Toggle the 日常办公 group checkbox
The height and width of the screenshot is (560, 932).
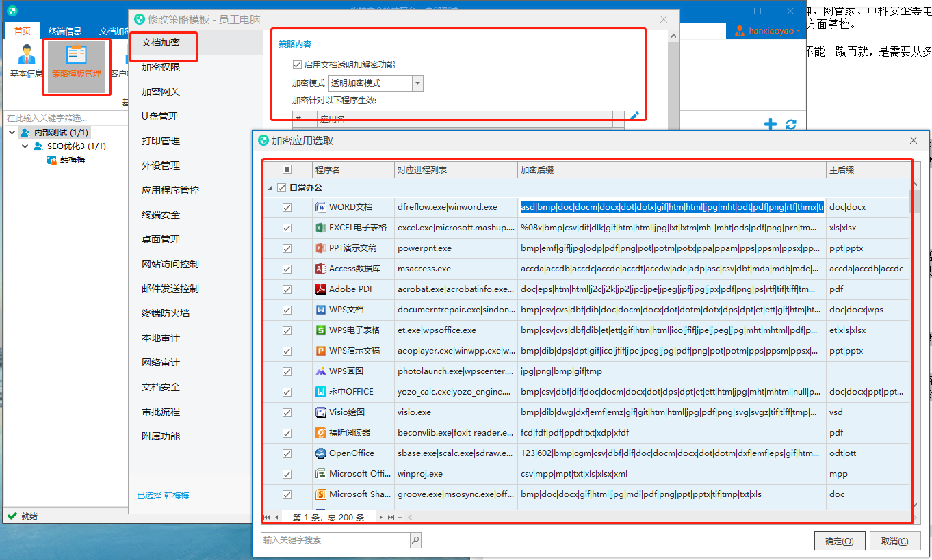click(x=282, y=188)
